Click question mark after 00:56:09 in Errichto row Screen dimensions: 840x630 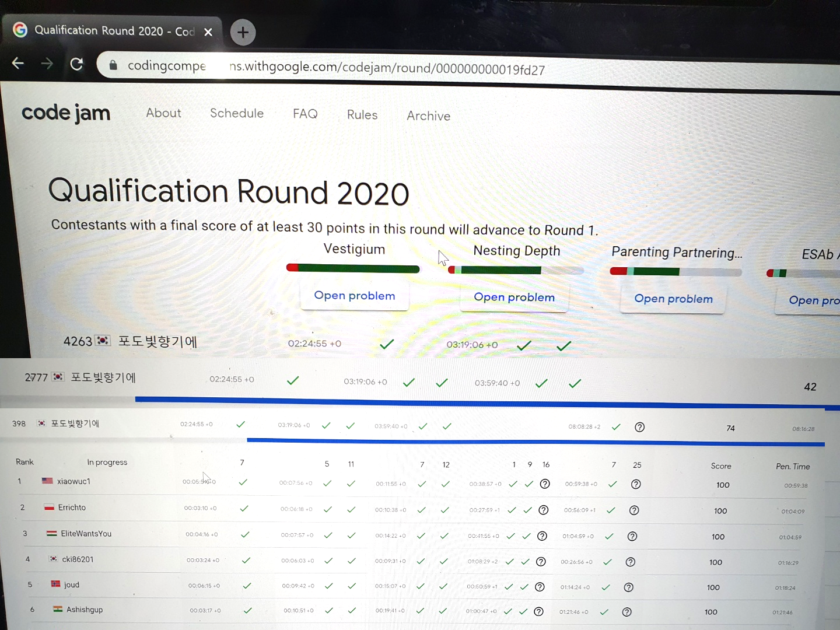point(634,510)
